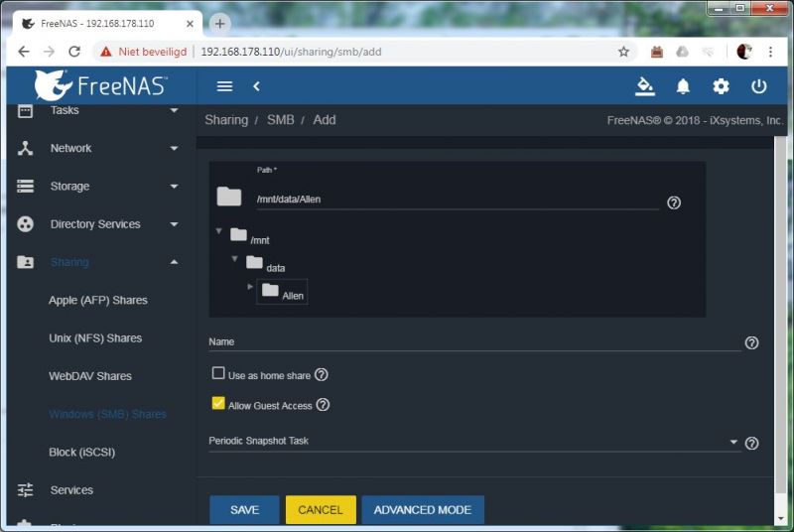Open help for Use as home share

[321, 374]
